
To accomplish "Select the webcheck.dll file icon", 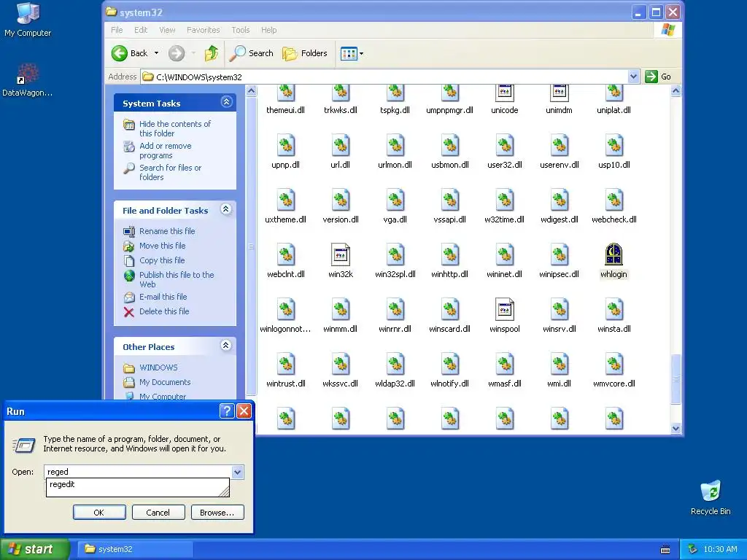I will pos(614,200).
